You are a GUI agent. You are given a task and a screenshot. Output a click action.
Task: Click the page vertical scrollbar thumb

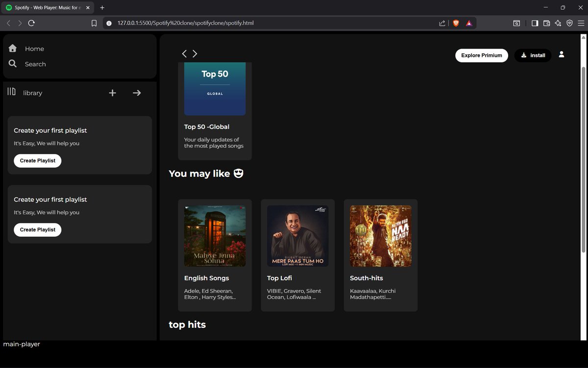point(583,160)
